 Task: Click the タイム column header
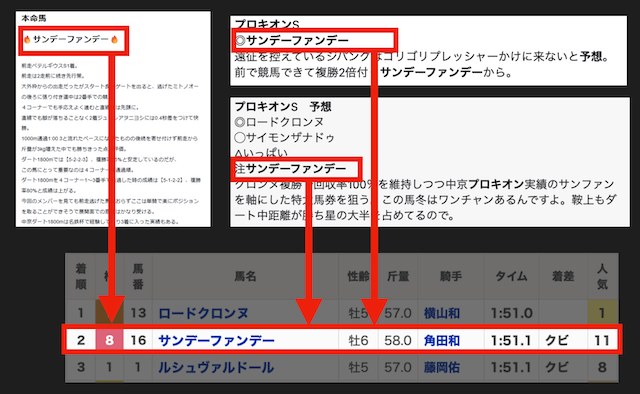pyautogui.click(x=511, y=276)
